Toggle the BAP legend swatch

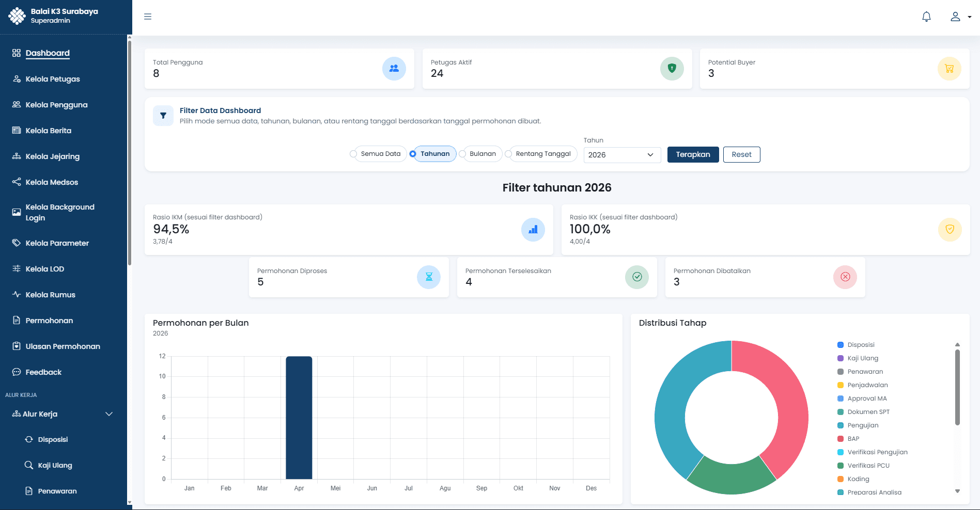click(841, 439)
